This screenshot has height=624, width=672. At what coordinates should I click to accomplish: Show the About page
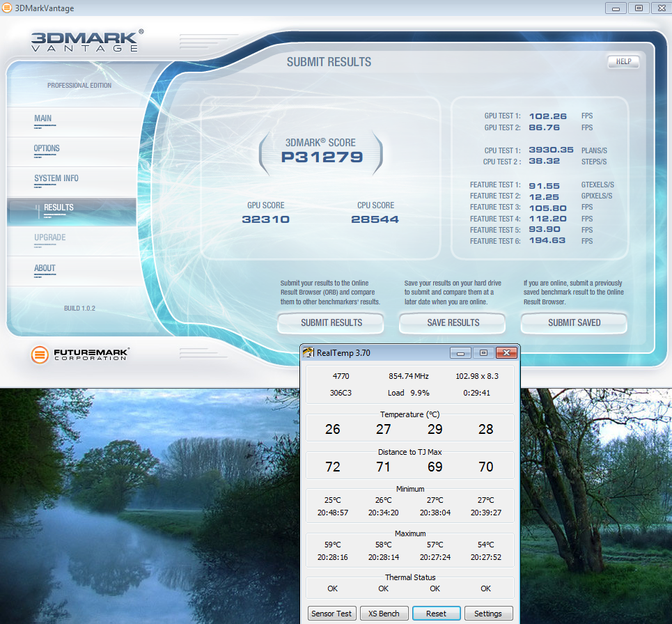[72, 272]
